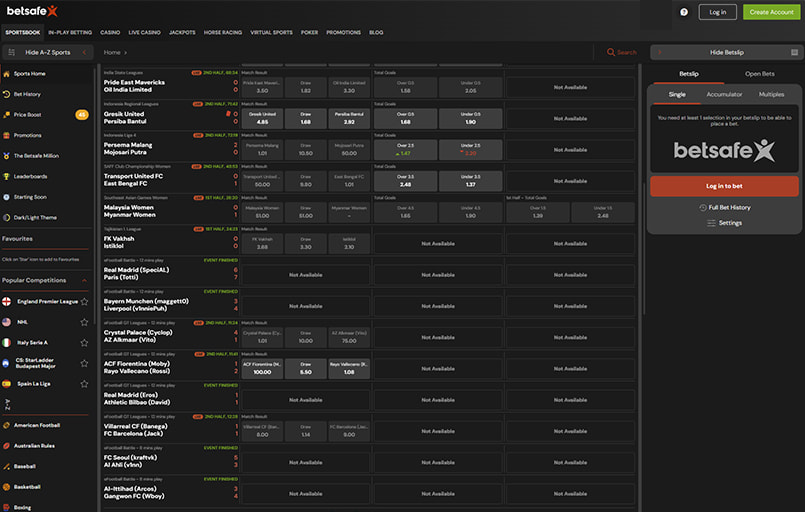Select Rayo Vallecano win at 1.08
This screenshot has height=512, width=805.
349,369
